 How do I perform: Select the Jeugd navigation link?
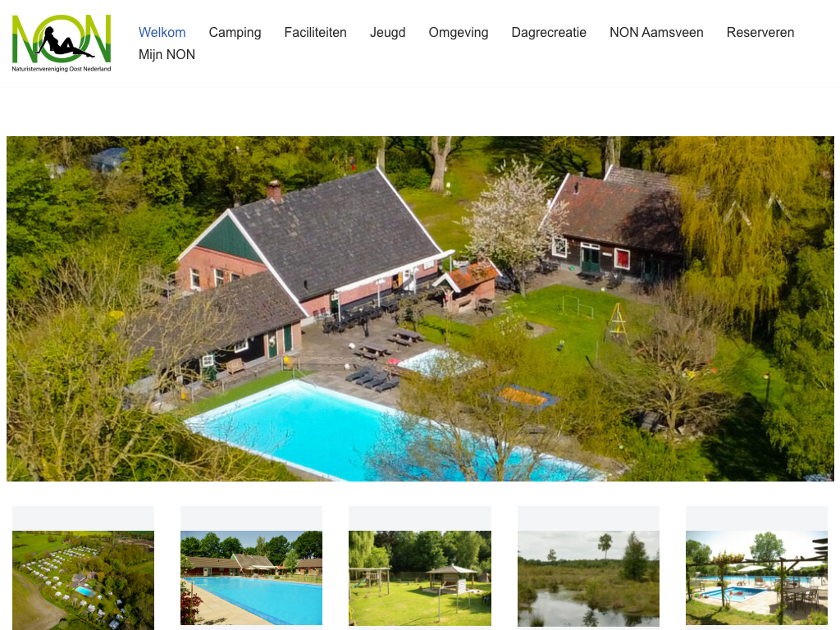[x=387, y=32]
